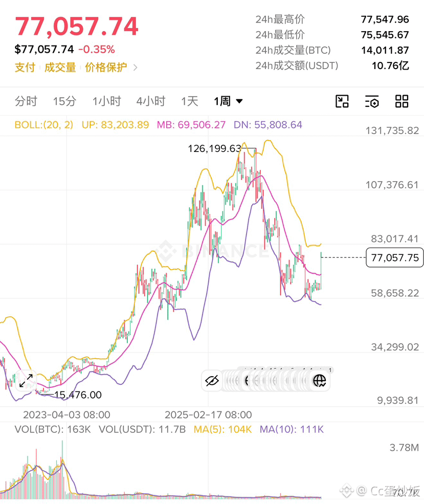Screen dimensions: 424x504
Task: Click the UP: 83,203.89 band value
Action: point(115,125)
